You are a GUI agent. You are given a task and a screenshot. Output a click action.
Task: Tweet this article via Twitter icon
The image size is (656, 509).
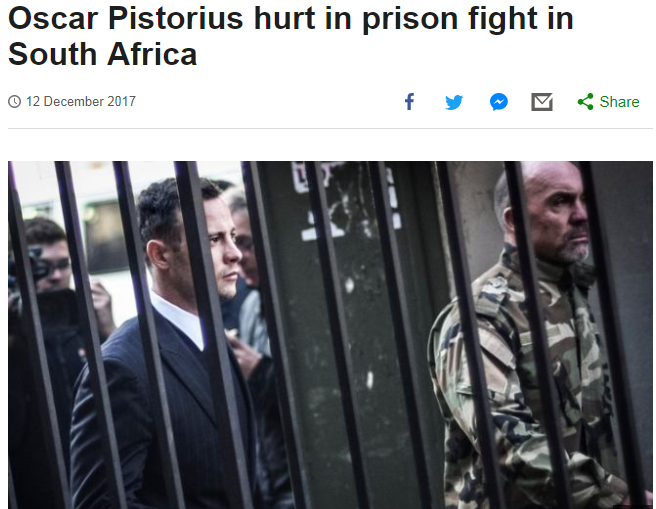tap(454, 102)
